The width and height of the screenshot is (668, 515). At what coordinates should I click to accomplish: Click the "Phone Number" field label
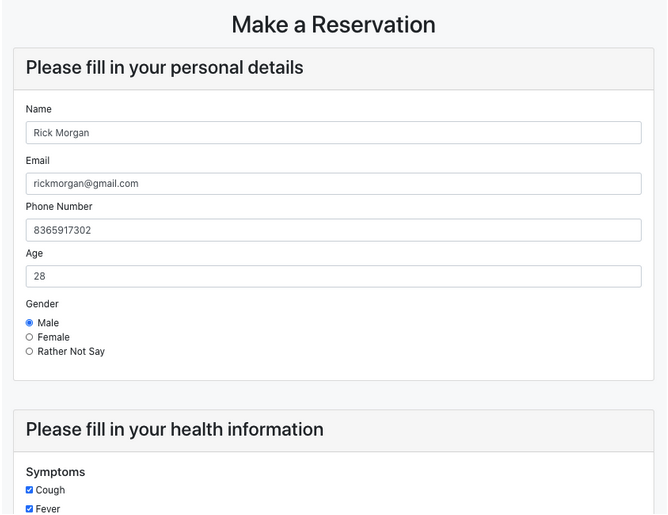point(59,207)
